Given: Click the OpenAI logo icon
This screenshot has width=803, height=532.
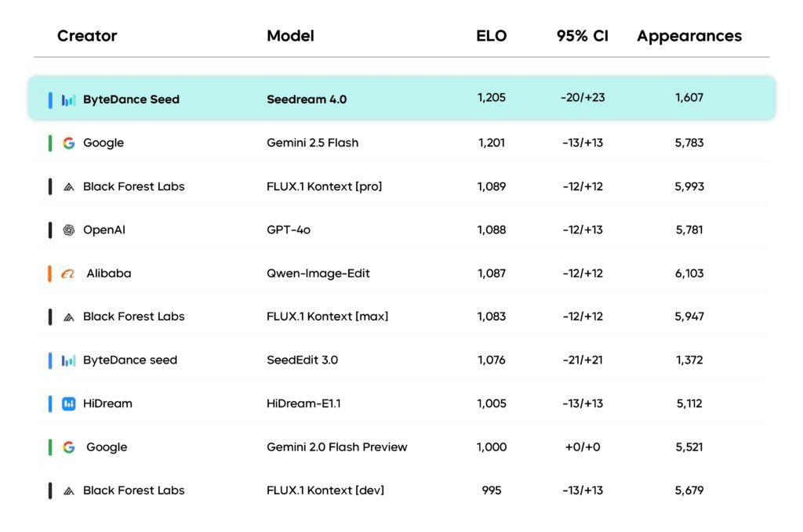Looking at the screenshot, I should point(69,230).
